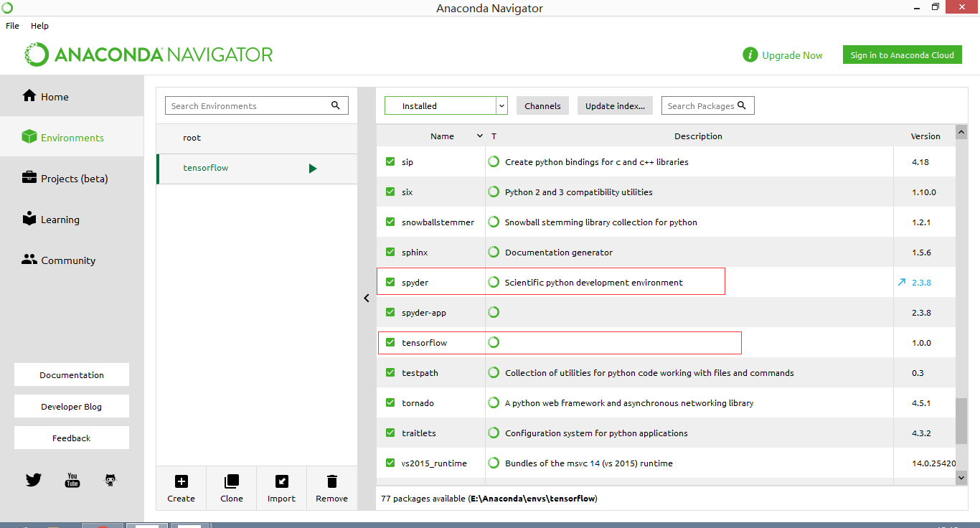Open the Projects (beta) briefcase icon

point(29,178)
